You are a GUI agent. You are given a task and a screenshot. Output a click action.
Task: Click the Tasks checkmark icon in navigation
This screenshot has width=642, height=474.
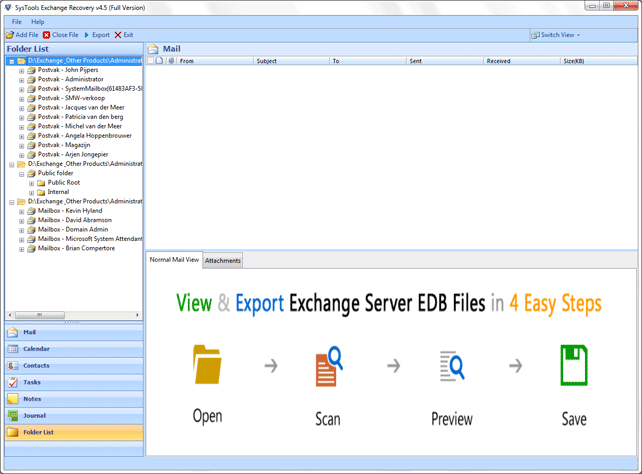13,382
